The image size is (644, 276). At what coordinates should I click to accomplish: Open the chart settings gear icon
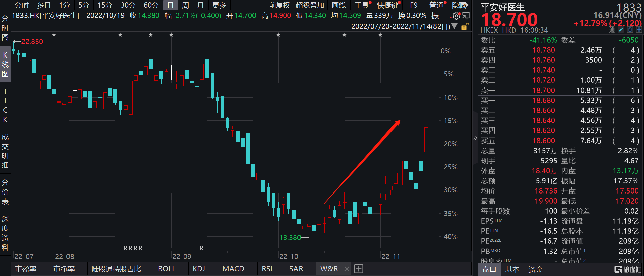(456, 16)
